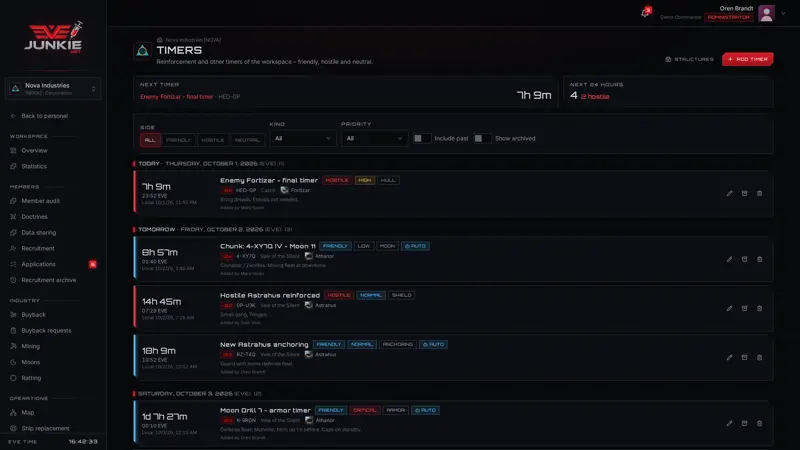800x450 pixels.
Task: Click the New Astrahus anchoring title
Action: [x=264, y=344]
